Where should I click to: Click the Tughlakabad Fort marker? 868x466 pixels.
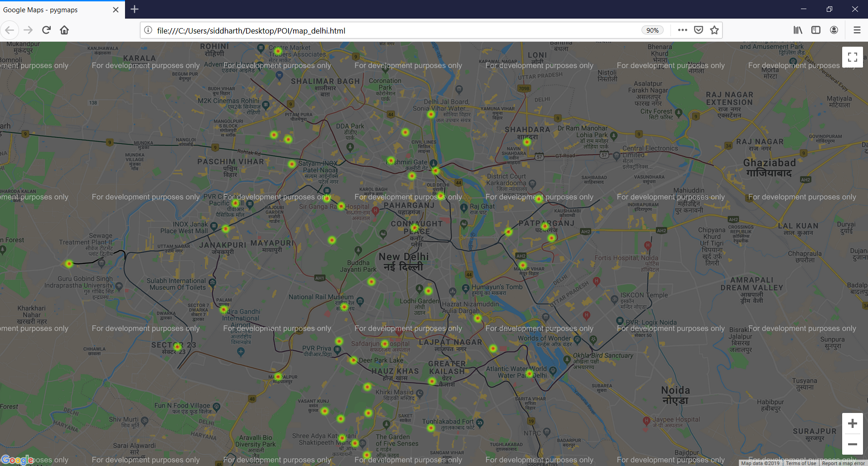(480, 422)
